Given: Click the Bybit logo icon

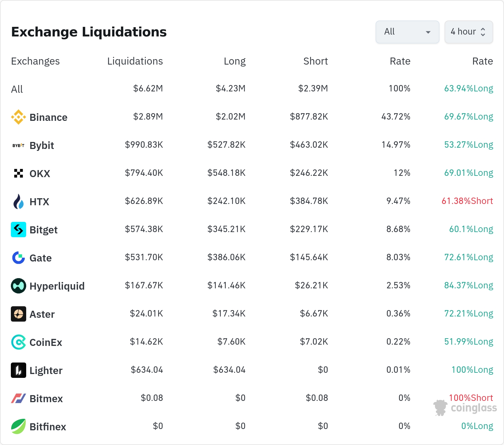Looking at the screenshot, I should click(19, 145).
